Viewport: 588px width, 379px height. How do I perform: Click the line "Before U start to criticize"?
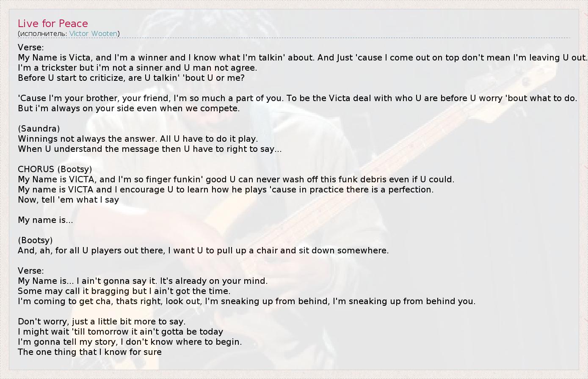point(131,78)
